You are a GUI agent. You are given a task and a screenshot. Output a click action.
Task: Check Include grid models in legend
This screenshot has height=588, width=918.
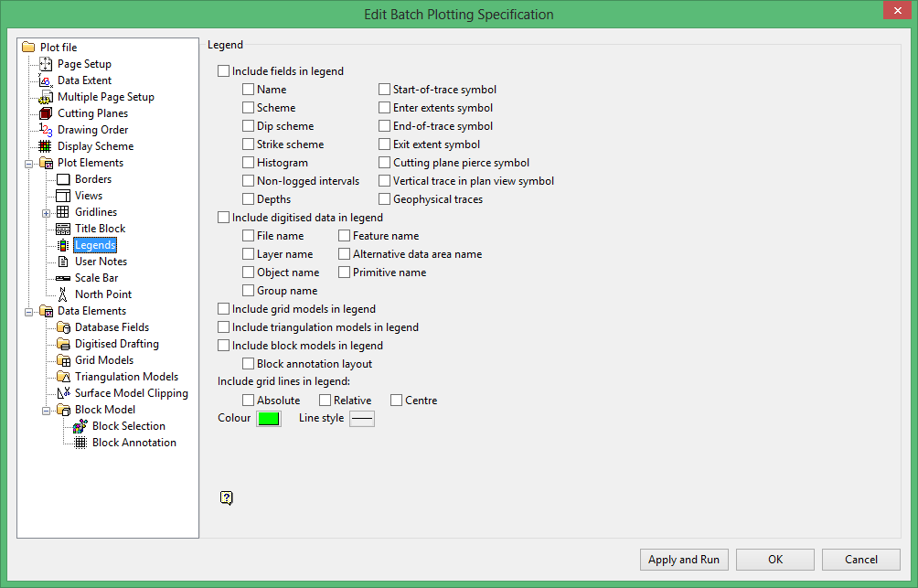point(224,309)
